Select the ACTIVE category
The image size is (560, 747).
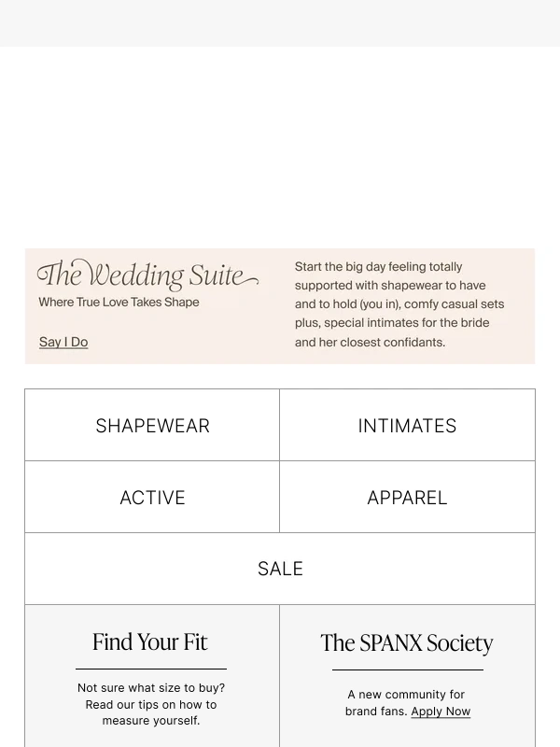[x=152, y=498]
